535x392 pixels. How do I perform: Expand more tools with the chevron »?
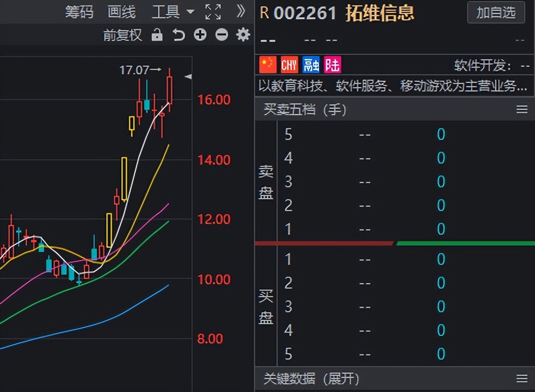(241, 12)
